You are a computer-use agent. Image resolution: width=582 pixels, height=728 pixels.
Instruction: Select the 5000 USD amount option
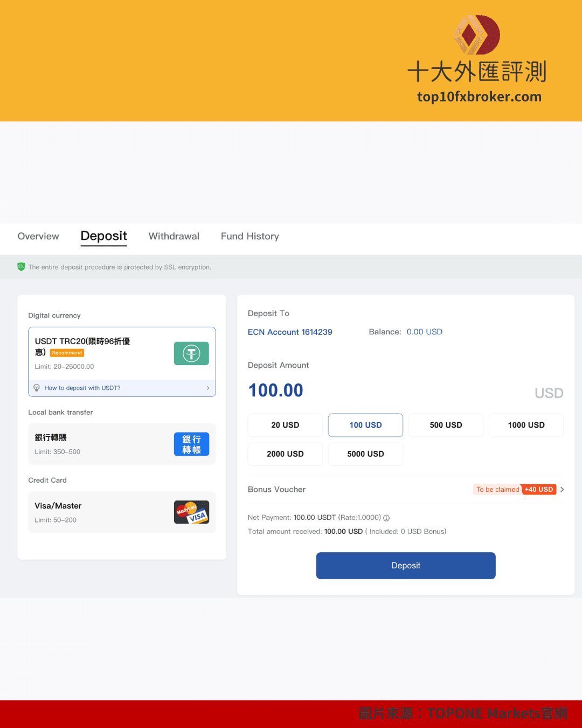point(365,454)
